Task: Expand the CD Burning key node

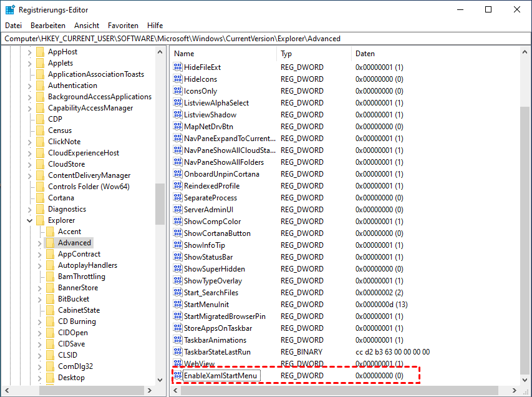Action: point(39,321)
